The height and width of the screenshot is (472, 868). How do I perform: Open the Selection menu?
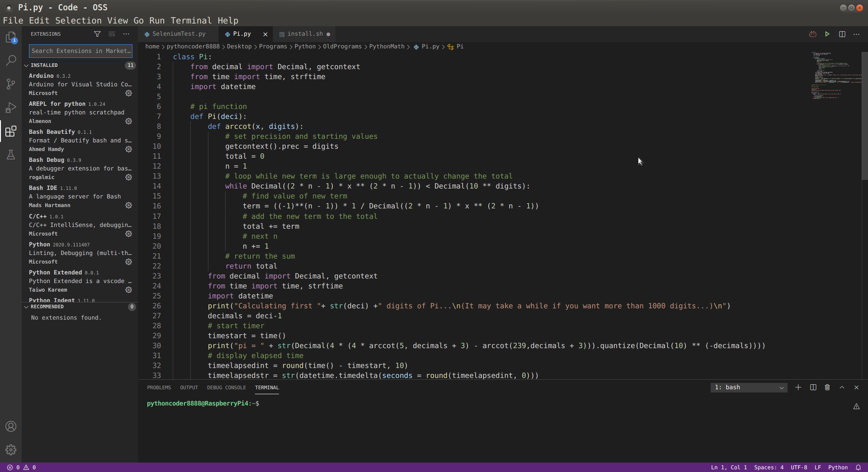pos(78,20)
